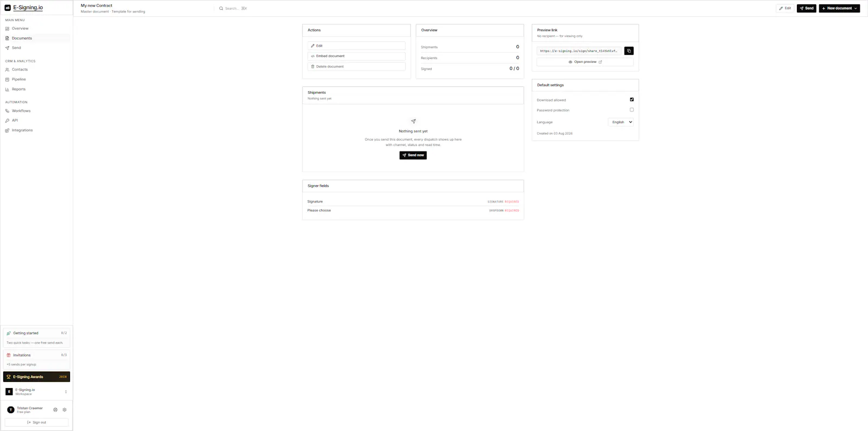Join the E-Signing Awards banner

36,377
